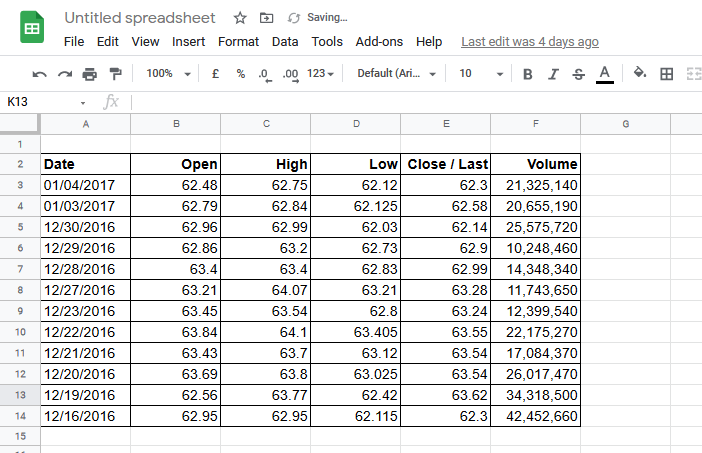Open the Last edit was 4 days ago link
The height and width of the screenshot is (453, 702).
(530, 42)
